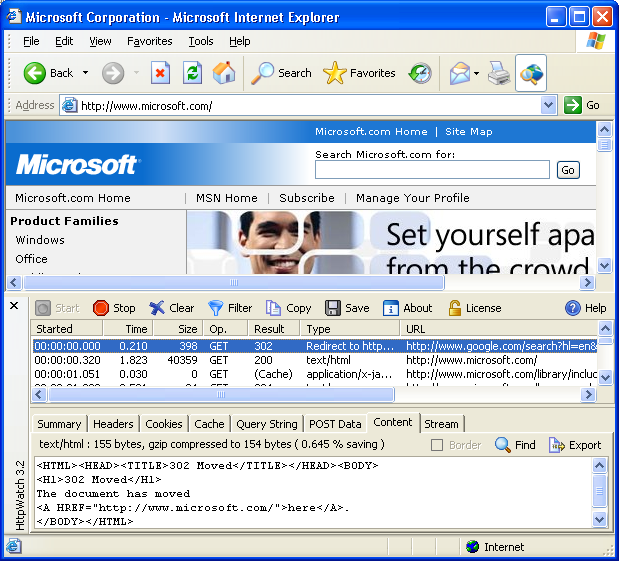Open the Site Map link

tap(469, 131)
